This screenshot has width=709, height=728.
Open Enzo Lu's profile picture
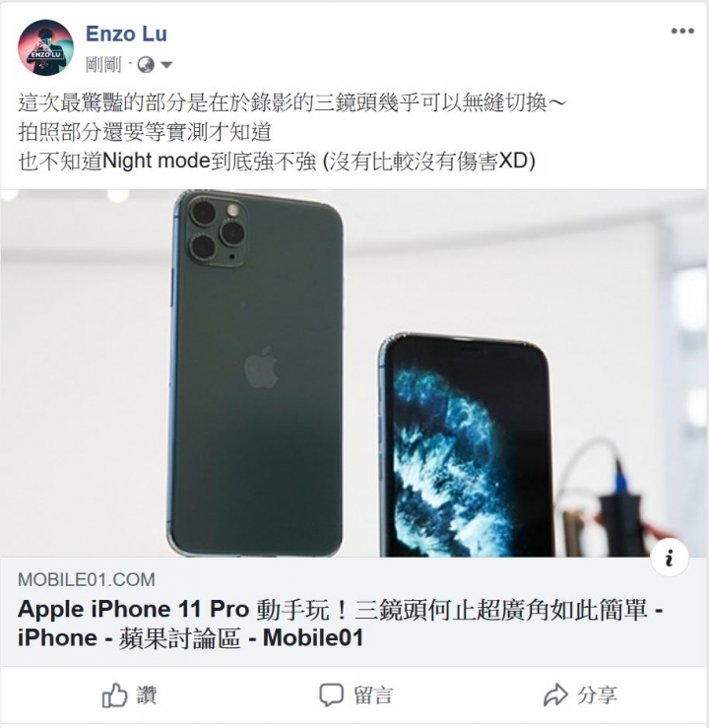[x=45, y=47]
